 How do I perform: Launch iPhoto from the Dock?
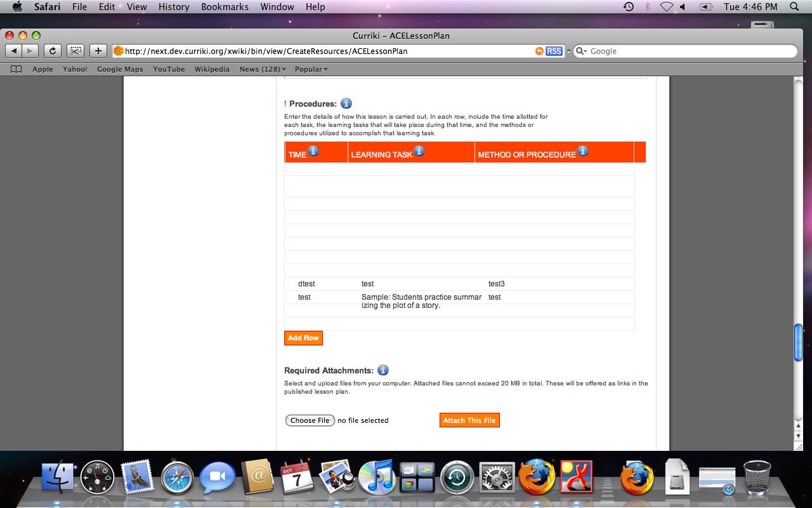[x=337, y=478]
